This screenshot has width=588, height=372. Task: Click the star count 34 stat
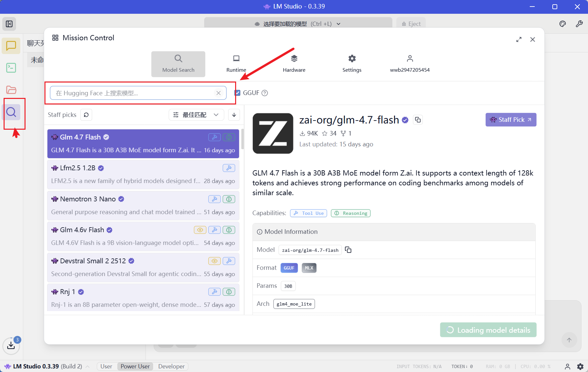click(329, 133)
